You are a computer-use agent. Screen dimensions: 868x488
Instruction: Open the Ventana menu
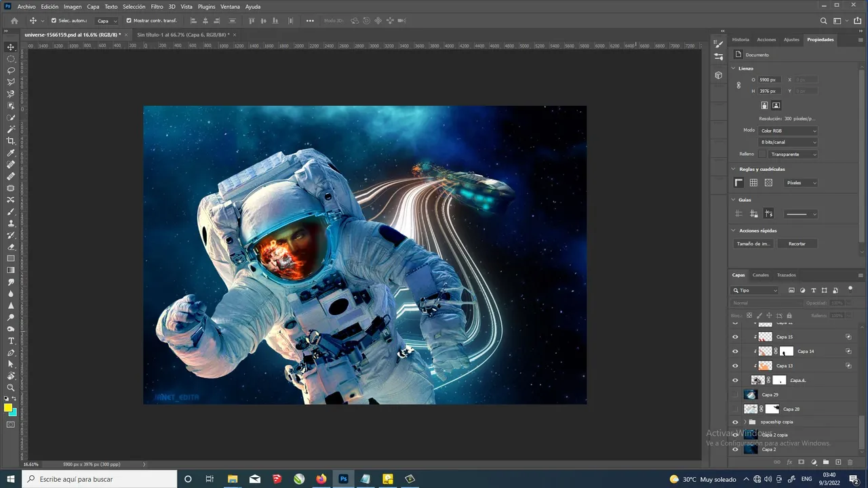pyautogui.click(x=230, y=6)
